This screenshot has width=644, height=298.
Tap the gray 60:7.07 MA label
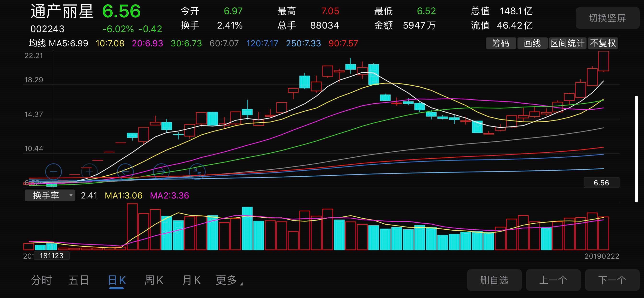[224, 43]
